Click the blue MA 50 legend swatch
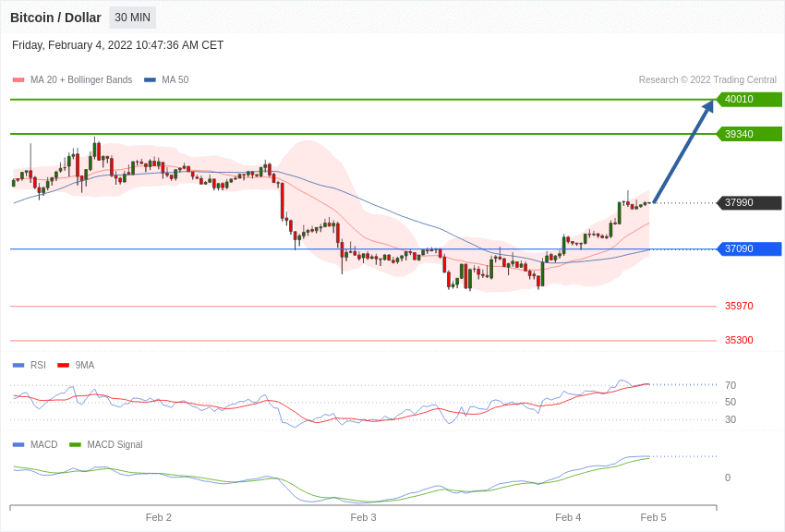 coord(150,80)
